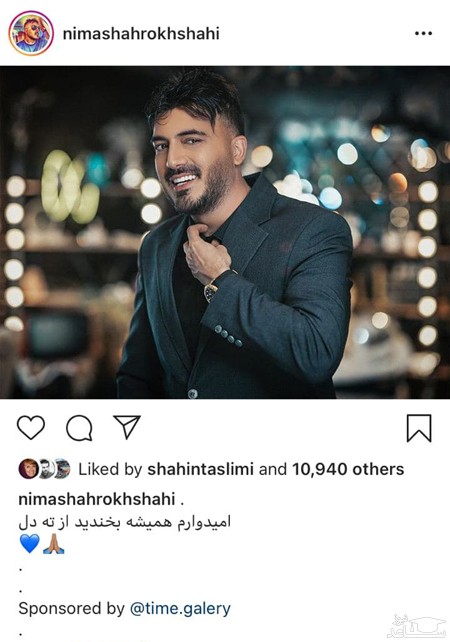Select the Persian caption text line
This screenshot has width=450, height=642.
tap(125, 522)
